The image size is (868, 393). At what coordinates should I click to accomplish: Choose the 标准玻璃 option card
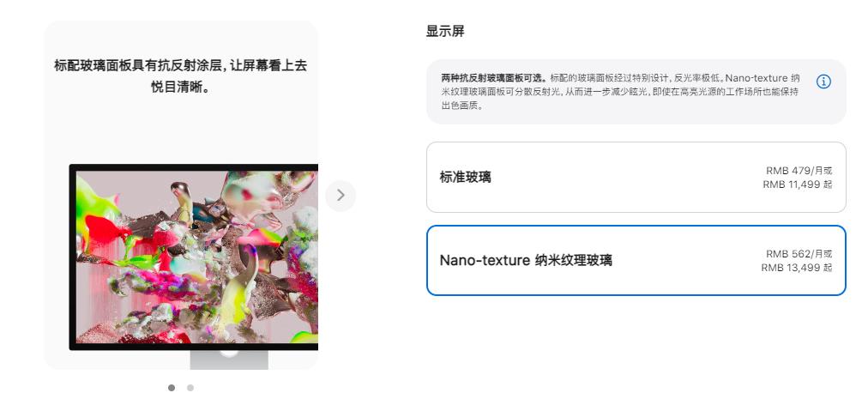click(x=636, y=177)
